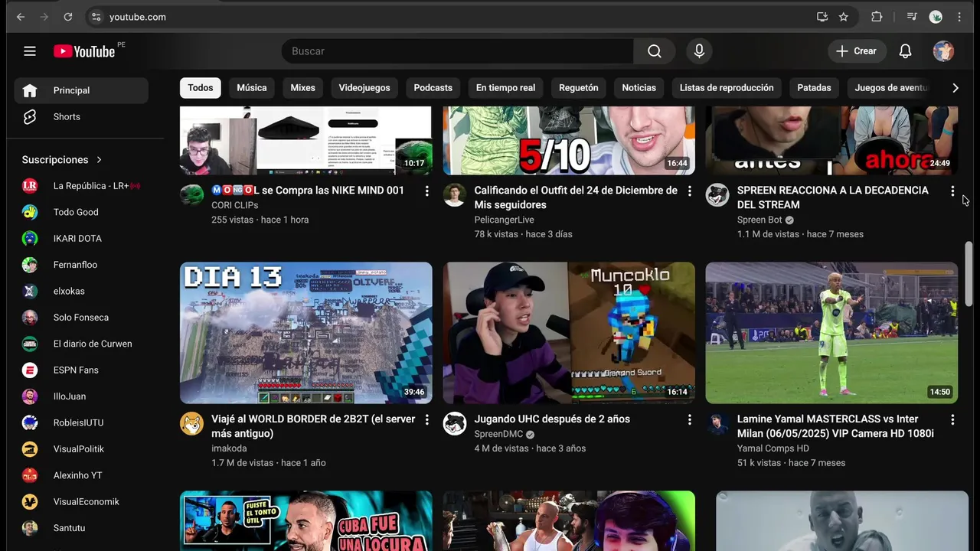980x551 pixels.
Task: Start voice search with microphone
Action: coord(698,51)
